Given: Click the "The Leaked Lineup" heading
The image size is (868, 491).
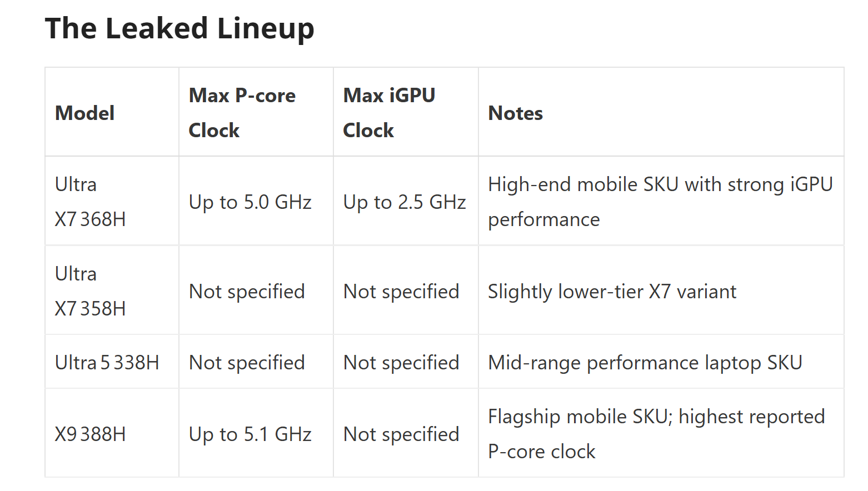Looking at the screenshot, I should [x=179, y=29].
